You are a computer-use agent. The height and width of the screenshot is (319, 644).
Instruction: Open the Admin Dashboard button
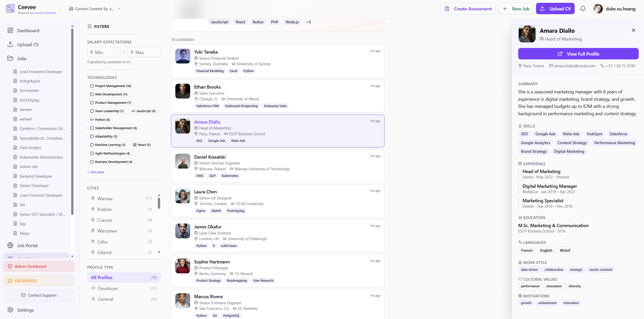tap(39, 266)
